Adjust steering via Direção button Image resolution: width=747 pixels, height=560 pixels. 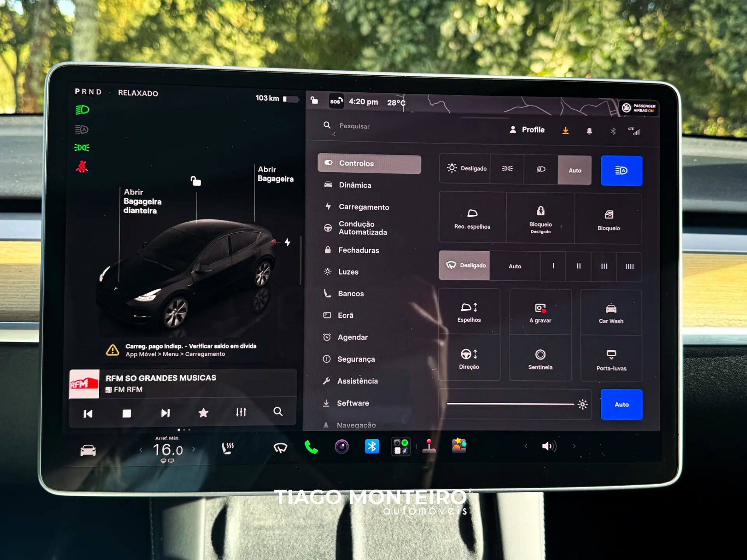coord(469,358)
